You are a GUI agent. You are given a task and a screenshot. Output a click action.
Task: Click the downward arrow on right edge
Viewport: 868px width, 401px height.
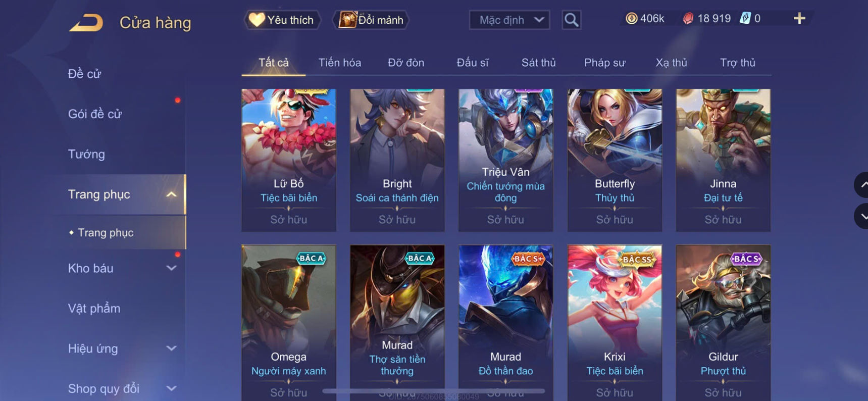pos(862,216)
